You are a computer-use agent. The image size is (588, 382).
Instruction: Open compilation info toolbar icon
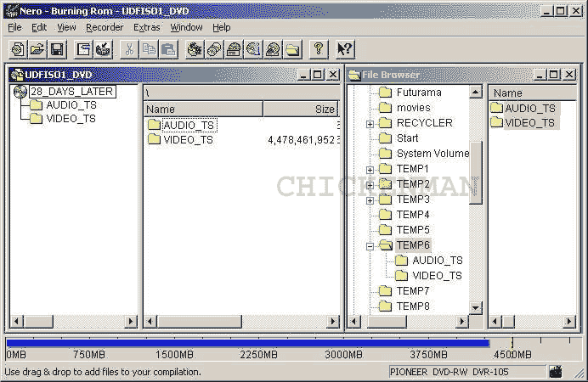[83, 49]
